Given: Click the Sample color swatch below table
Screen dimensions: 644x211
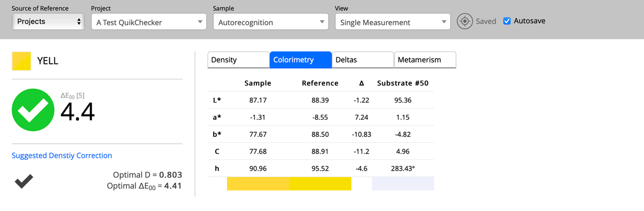Looking at the screenshot, I should tap(258, 183).
